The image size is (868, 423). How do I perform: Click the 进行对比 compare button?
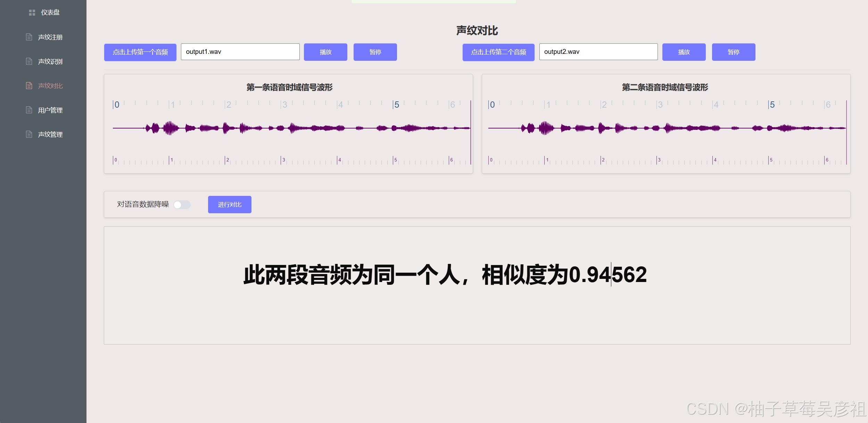230,205
